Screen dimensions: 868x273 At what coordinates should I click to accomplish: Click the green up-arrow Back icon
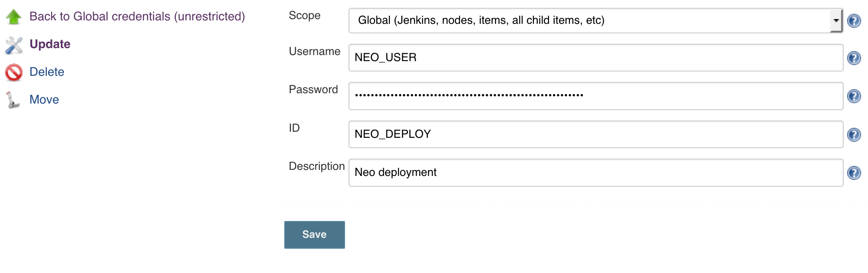(14, 17)
